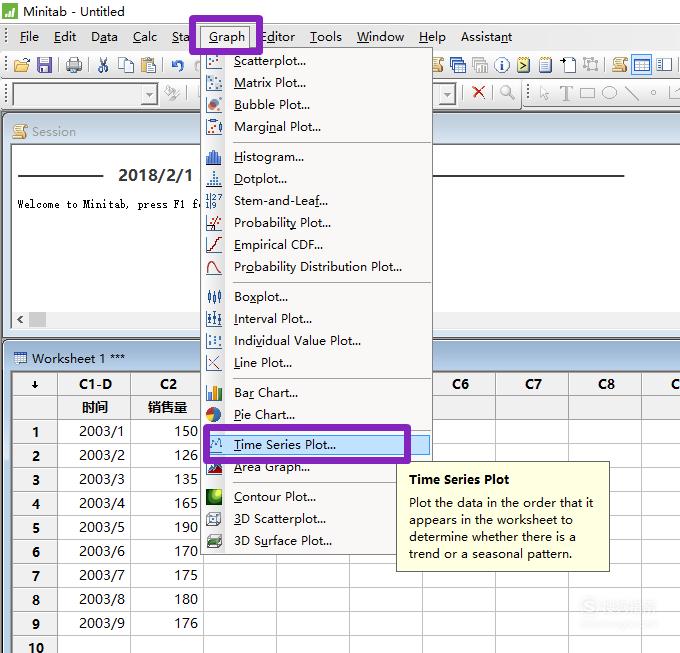
Task: Choose Probability Distribution Plot entry
Action: [318, 267]
